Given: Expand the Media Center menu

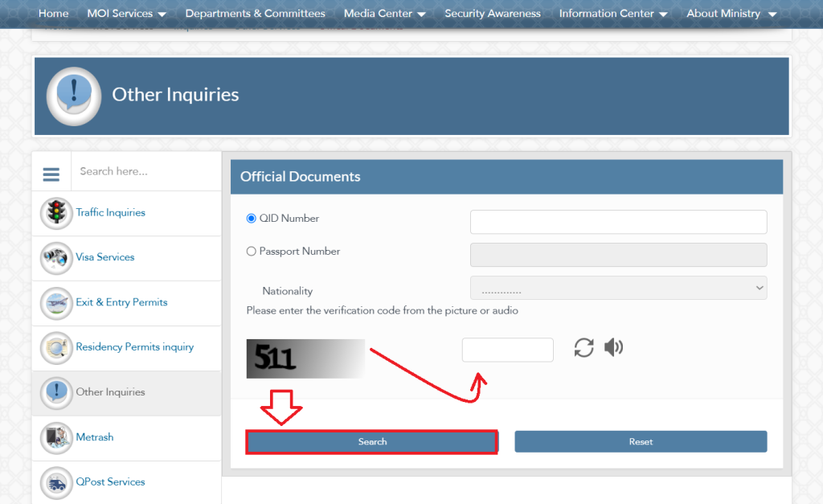Looking at the screenshot, I should (384, 14).
